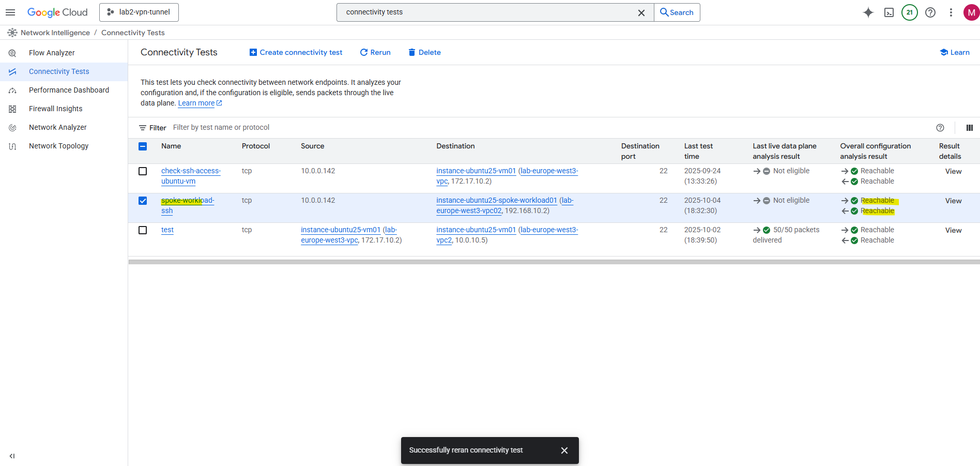Open the three-dot more options menu

tap(951, 12)
